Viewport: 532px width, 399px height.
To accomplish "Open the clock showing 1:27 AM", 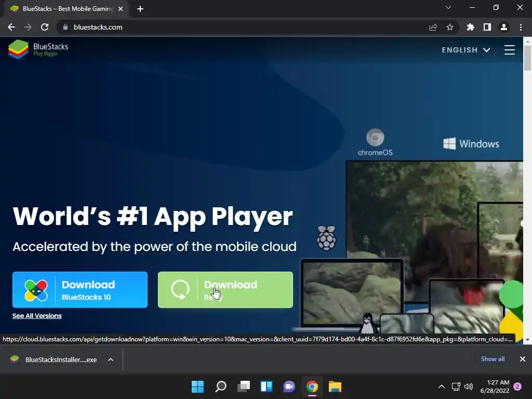I will (x=495, y=387).
